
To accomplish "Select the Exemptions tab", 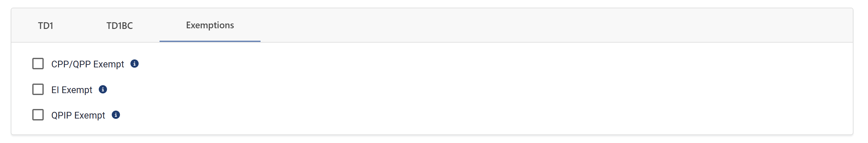I will click(210, 25).
